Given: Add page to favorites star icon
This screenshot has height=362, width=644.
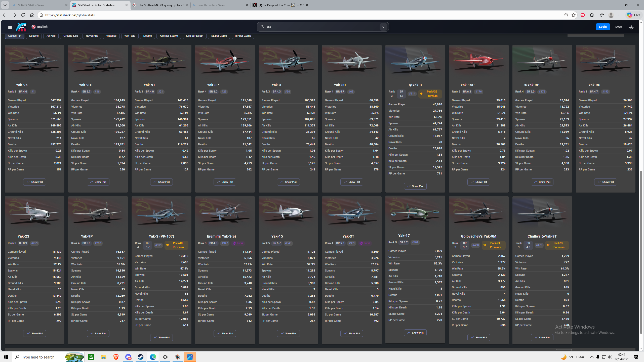Looking at the screenshot, I should click(x=574, y=15).
